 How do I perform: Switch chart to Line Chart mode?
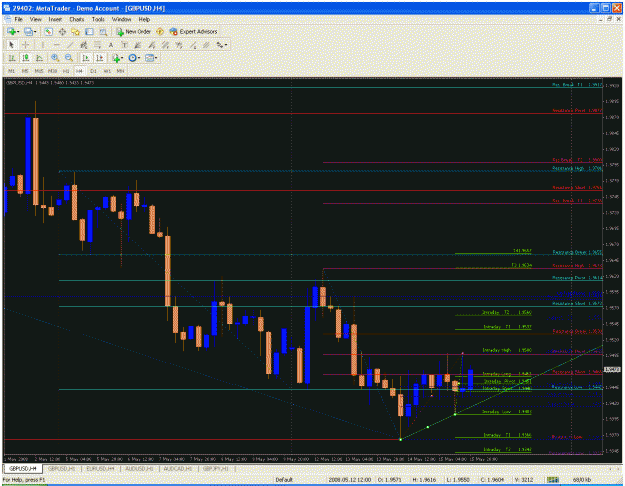tap(39, 58)
